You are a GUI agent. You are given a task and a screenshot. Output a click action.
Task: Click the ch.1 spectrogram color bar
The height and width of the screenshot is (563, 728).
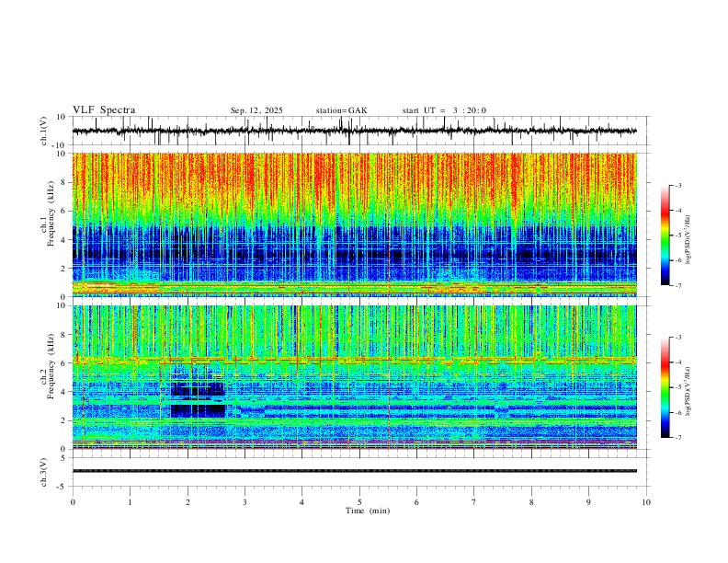point(665,235)
